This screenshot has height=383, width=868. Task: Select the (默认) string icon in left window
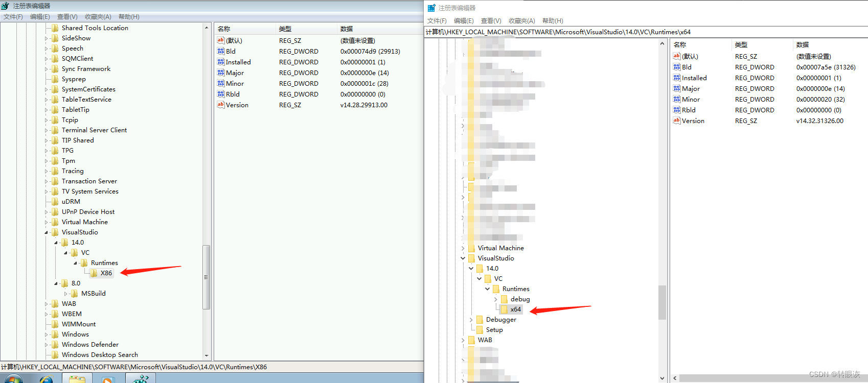tap(221, 40)
